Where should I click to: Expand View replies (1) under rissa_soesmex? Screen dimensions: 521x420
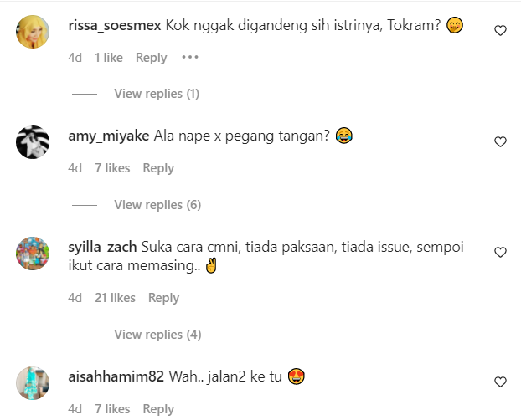click(157, 94)
